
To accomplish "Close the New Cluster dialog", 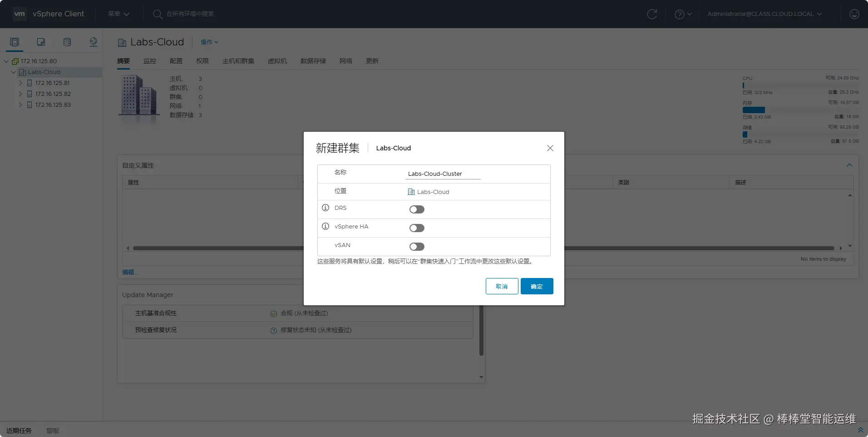I will (x=550, y=148).
